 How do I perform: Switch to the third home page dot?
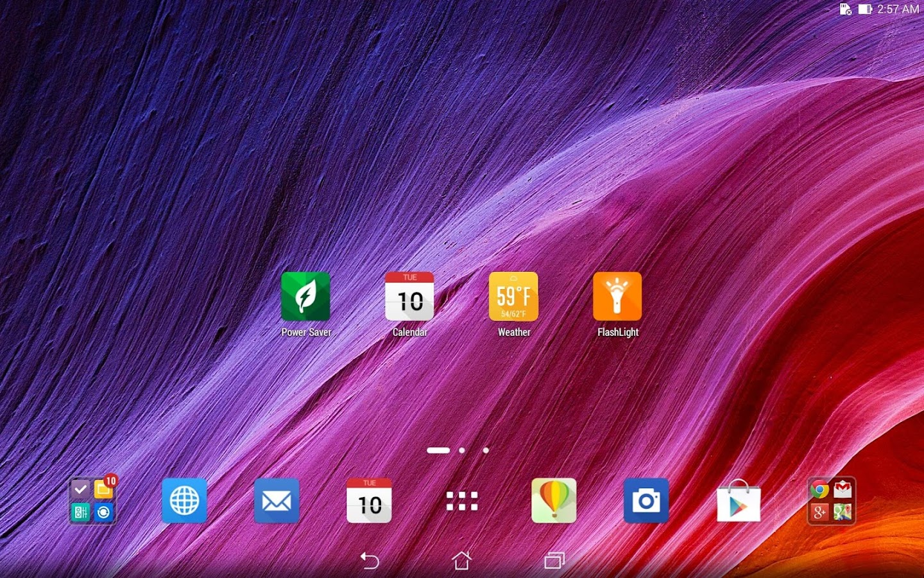click(x=486, y=450)
